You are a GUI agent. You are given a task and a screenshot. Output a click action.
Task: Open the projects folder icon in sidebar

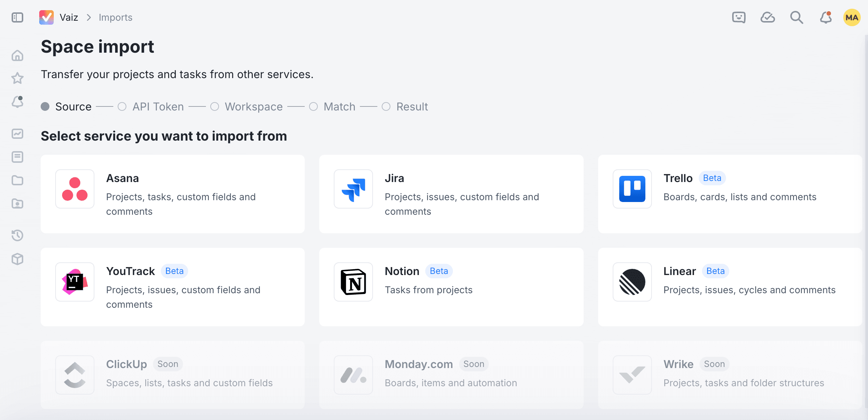(x=17, y=180)
